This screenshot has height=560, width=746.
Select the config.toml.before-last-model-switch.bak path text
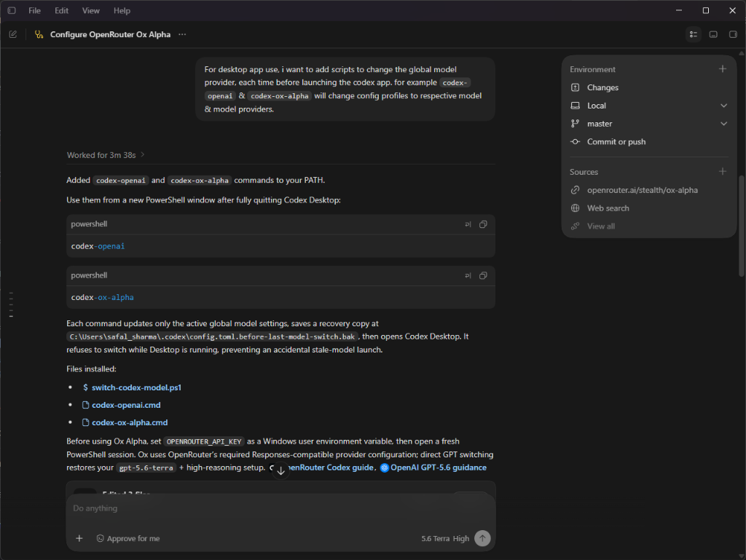click(x=212, y=336)
